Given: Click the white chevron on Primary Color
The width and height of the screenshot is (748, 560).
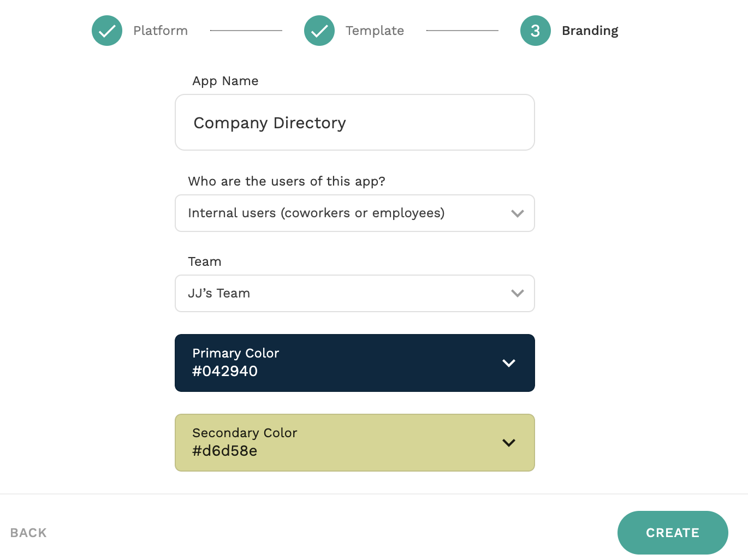Looking at the screenshot, I should 508,363.
